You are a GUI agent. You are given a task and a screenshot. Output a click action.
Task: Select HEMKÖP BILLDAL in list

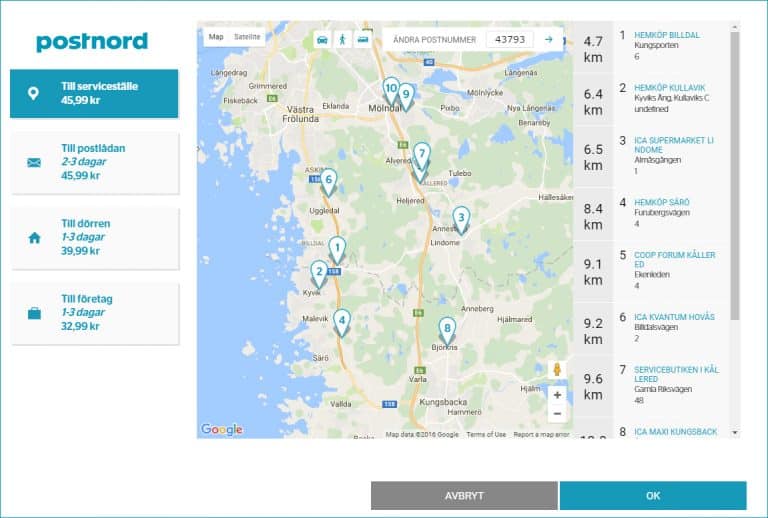667,35
